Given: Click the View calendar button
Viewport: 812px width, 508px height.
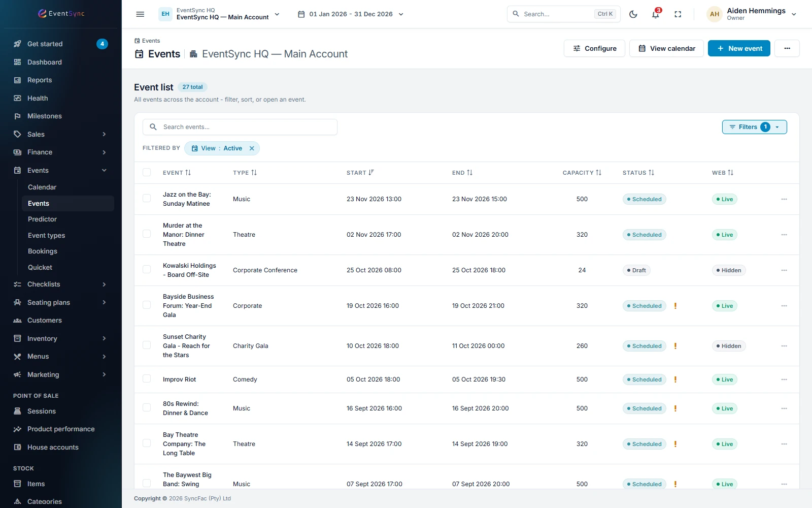Looking at the screenshot, I should pos(666,48).
